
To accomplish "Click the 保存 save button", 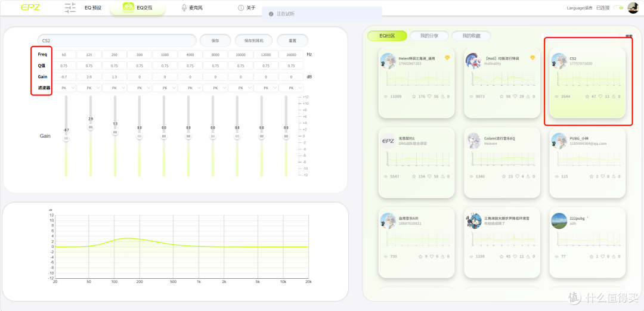I will (215, 41).
